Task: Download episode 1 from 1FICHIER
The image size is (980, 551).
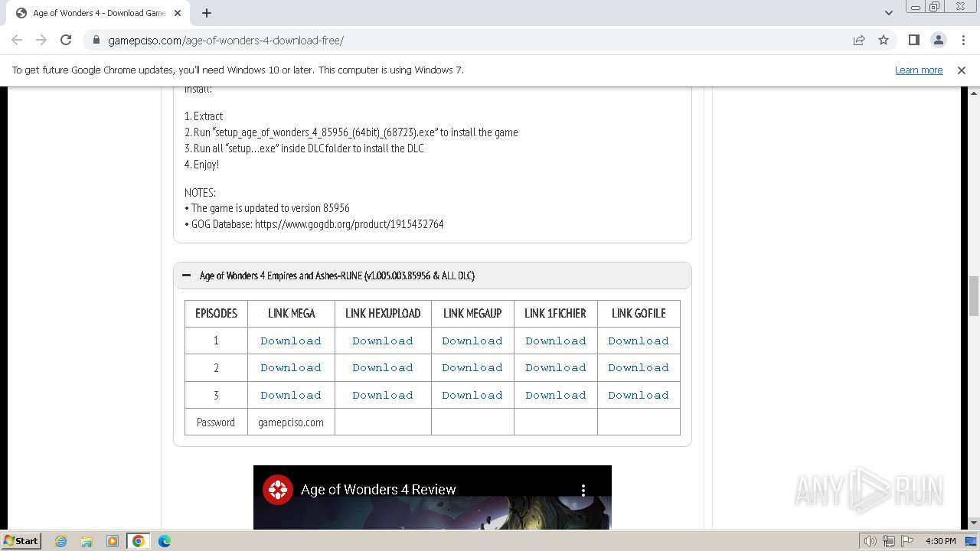Action: click(x=556, y=341)
